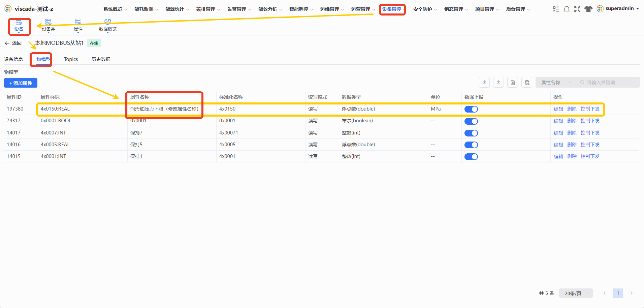Open the task checklist icon in header
Image resolution: width=644 pixels, height=308 pixels.
click(556, 9)
